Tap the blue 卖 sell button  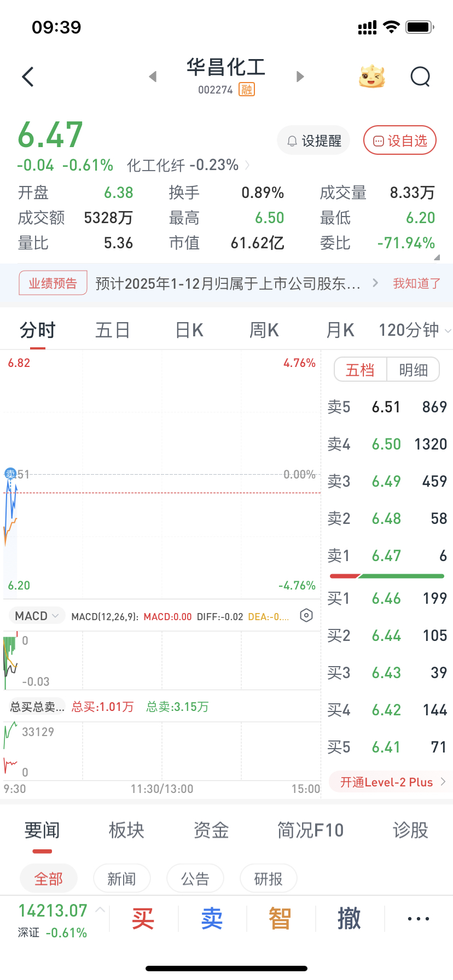tap(212, 919)
